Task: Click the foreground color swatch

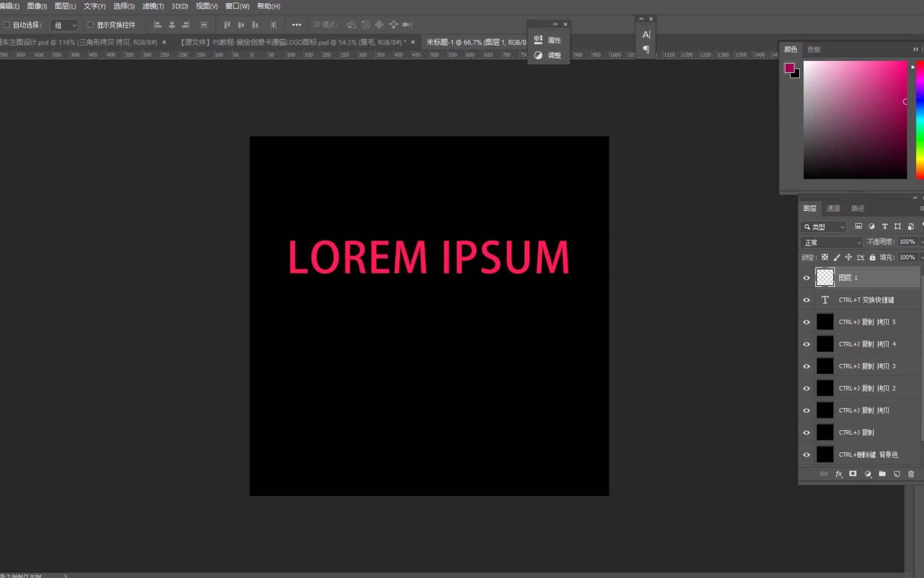Action: (789, 68)
